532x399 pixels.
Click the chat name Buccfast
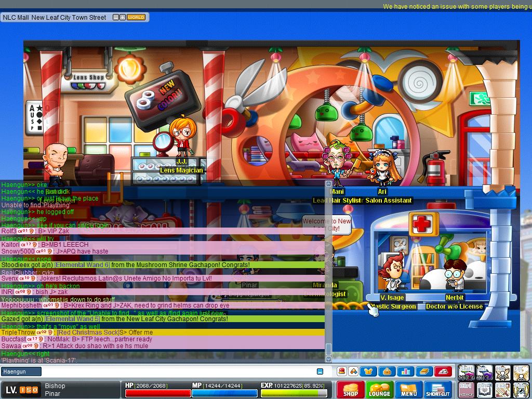point(14,339)
